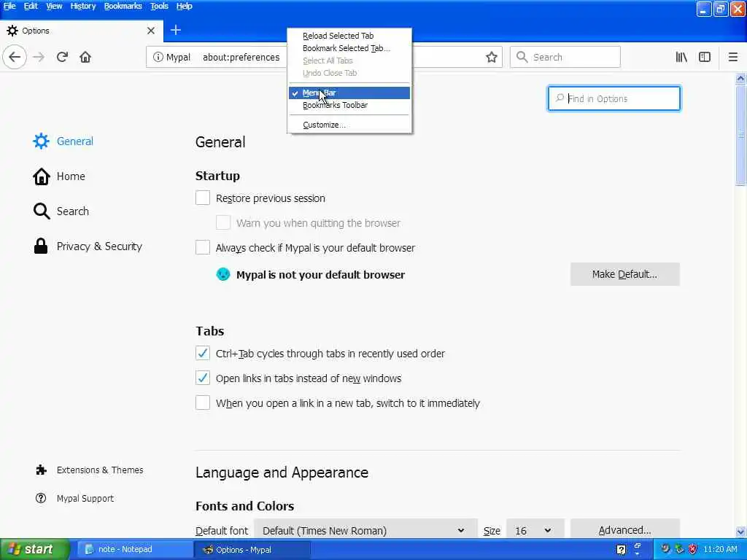Bookmark this page with the star icon
Viewport: 747px width, 560px height.
pyautogui.click(x=491, y=57)
